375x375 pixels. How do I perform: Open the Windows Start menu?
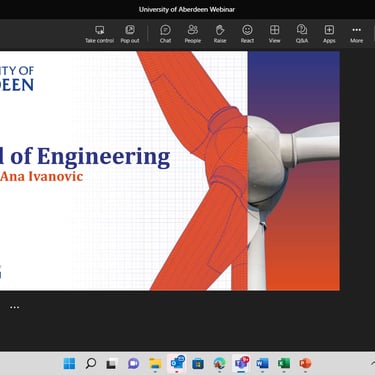pyautogui.click(x=69, y=363)
